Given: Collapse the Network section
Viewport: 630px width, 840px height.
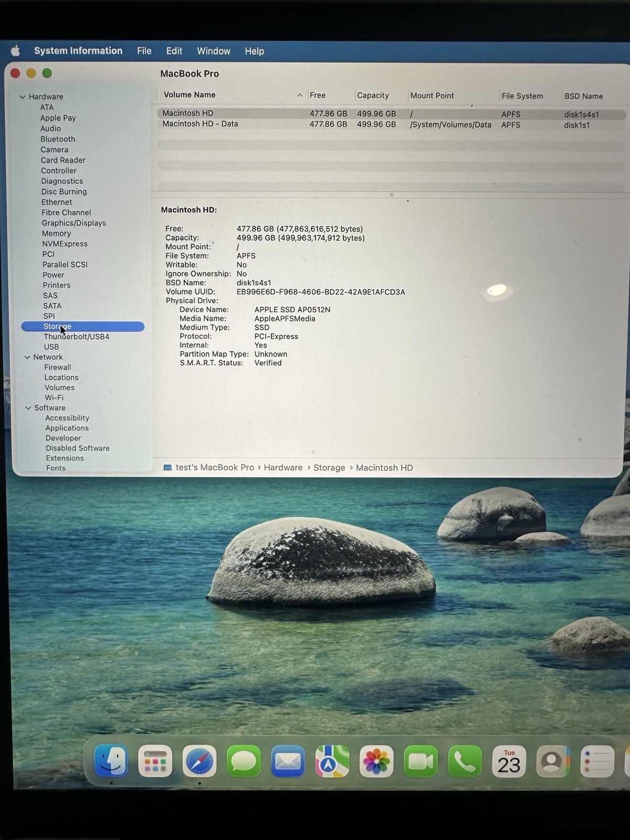Looking at the screenshot, I should (27, 357).
